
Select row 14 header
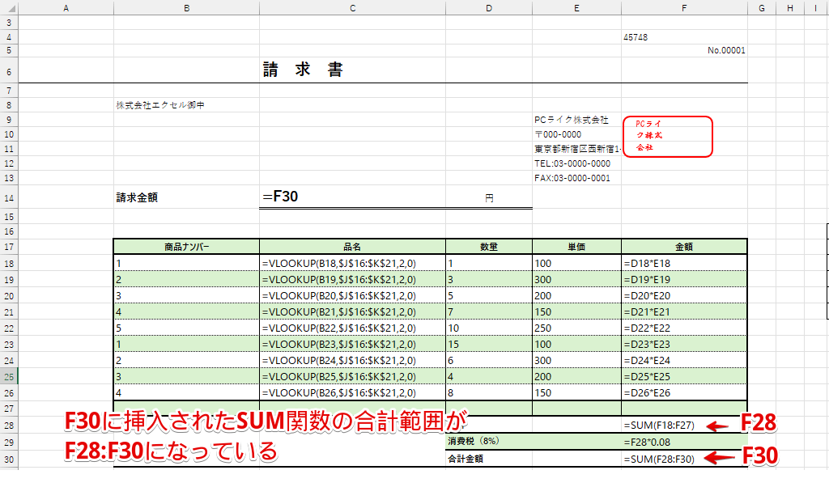click(9, 197)
